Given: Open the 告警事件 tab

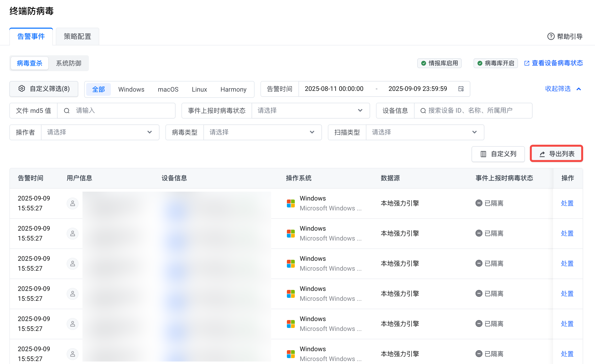Looking at the screenshot, I should pos(31,37).
